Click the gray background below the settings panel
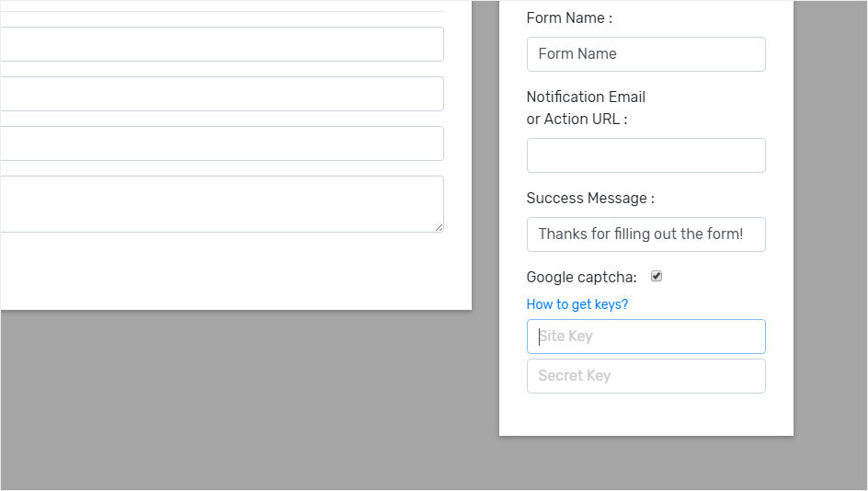Screen dimensions: 868x491 coord(645,463)
